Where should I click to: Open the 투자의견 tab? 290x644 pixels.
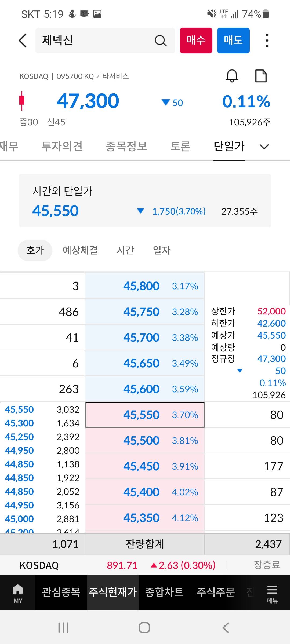[x=62, y=147]
